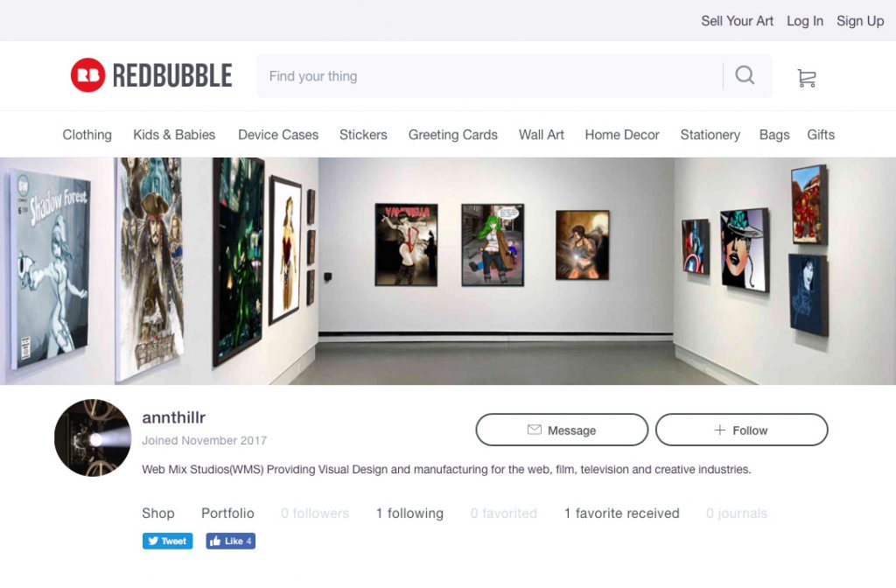Click the Message button
Screen dimensions: 896x588
click(562, 430)
